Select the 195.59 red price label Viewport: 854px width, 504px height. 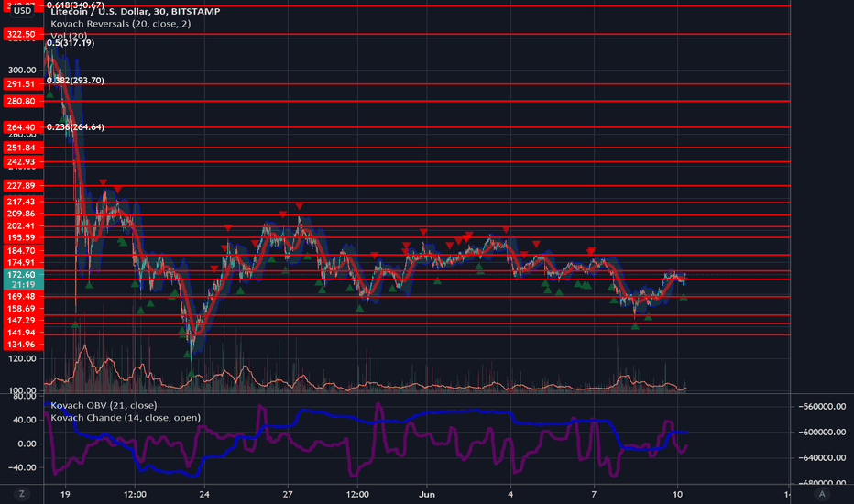tap(22, 238)
